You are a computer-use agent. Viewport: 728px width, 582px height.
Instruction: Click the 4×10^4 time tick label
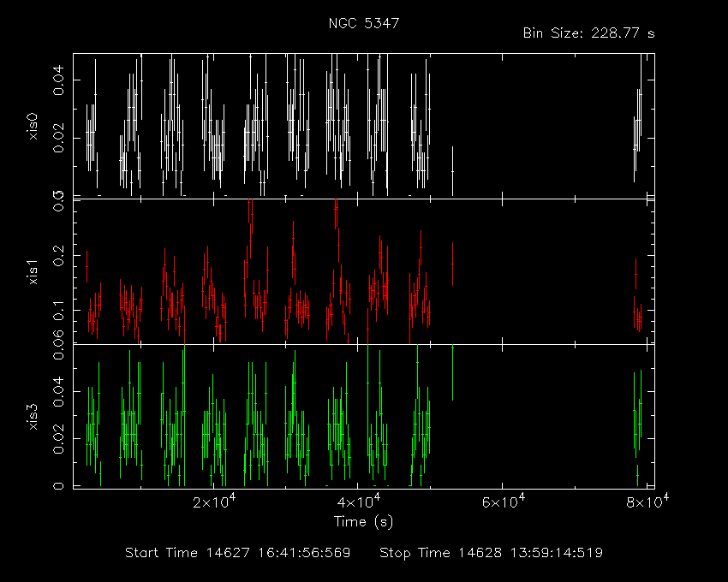click(x=358, y=502)
